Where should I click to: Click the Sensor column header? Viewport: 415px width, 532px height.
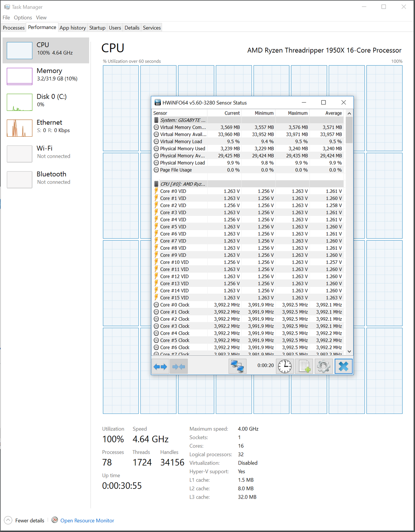pos(180,113)
